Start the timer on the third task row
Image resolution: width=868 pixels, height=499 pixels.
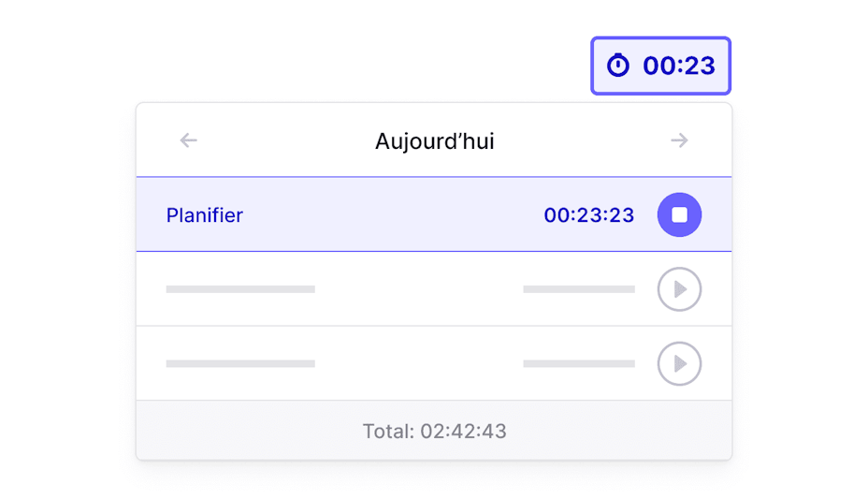coord(679,363)
